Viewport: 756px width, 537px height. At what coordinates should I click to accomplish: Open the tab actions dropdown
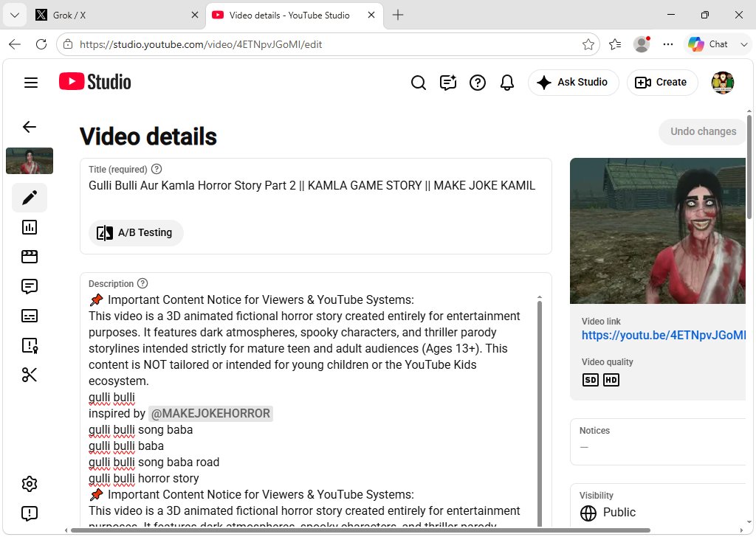point(15,15)
